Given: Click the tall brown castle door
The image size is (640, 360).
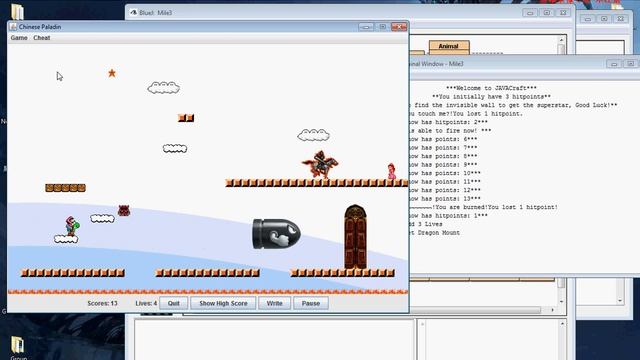Looking at the screenshot, I should (x=356, y=237).
